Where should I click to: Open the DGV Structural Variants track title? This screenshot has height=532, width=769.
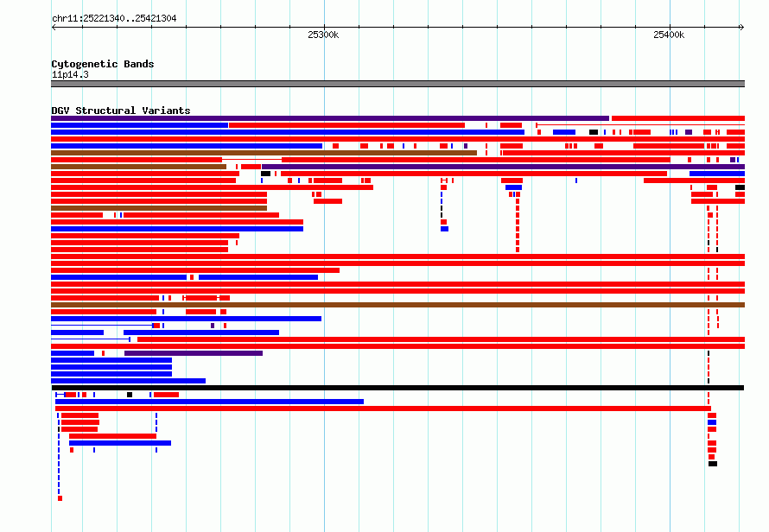tap(121, 111)
